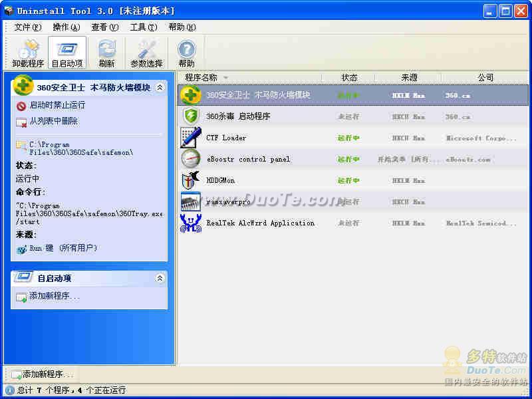Open the C:\Program Files\360\360Safe\safemon folder path link

(x=81, y=148)
